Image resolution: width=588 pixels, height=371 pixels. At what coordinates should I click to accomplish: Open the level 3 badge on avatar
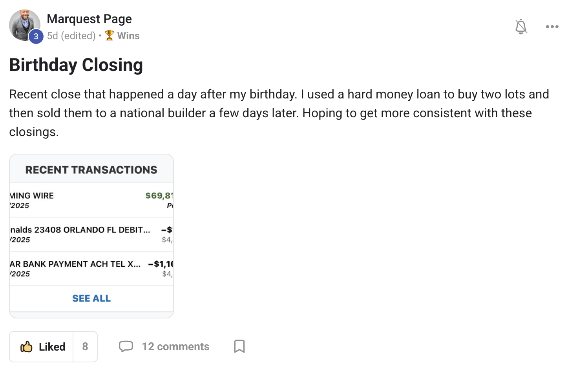coord(36,36)
